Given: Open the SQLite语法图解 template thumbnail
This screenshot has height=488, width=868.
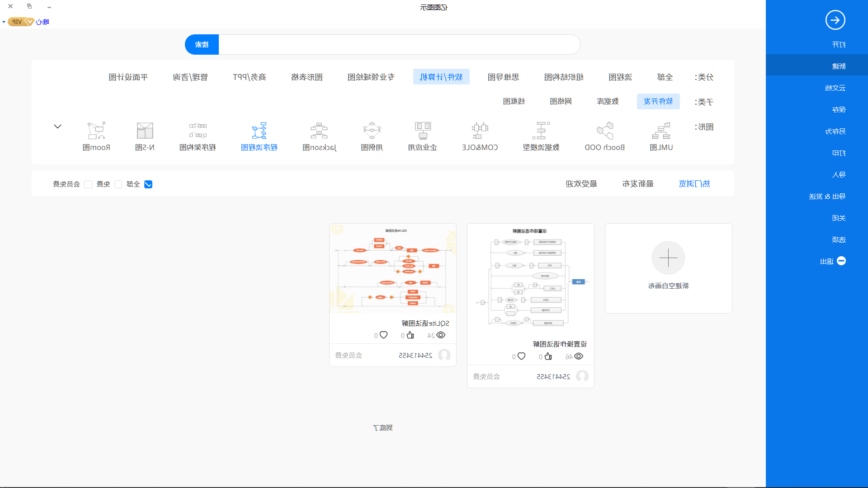Looking at the screenshot, I should tap(393, 268).
